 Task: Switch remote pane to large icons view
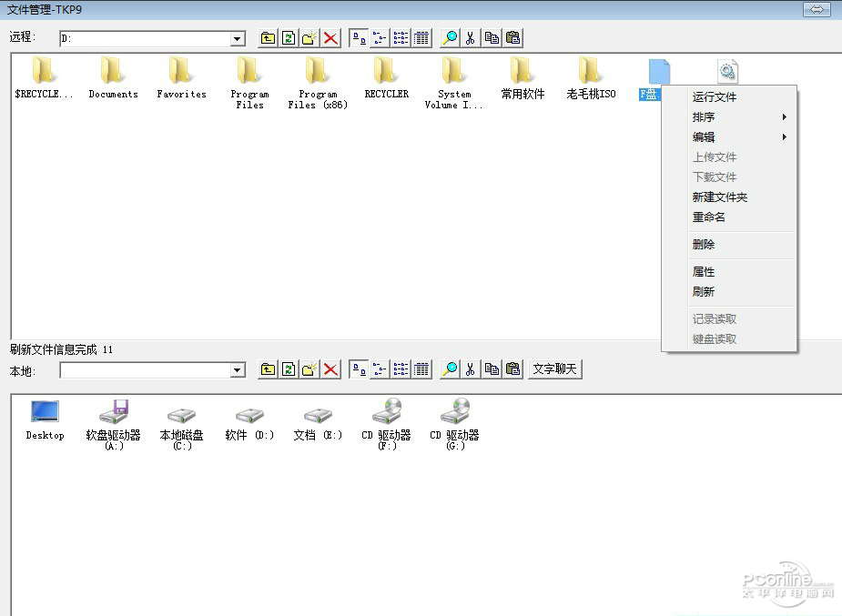click(360, 38)
